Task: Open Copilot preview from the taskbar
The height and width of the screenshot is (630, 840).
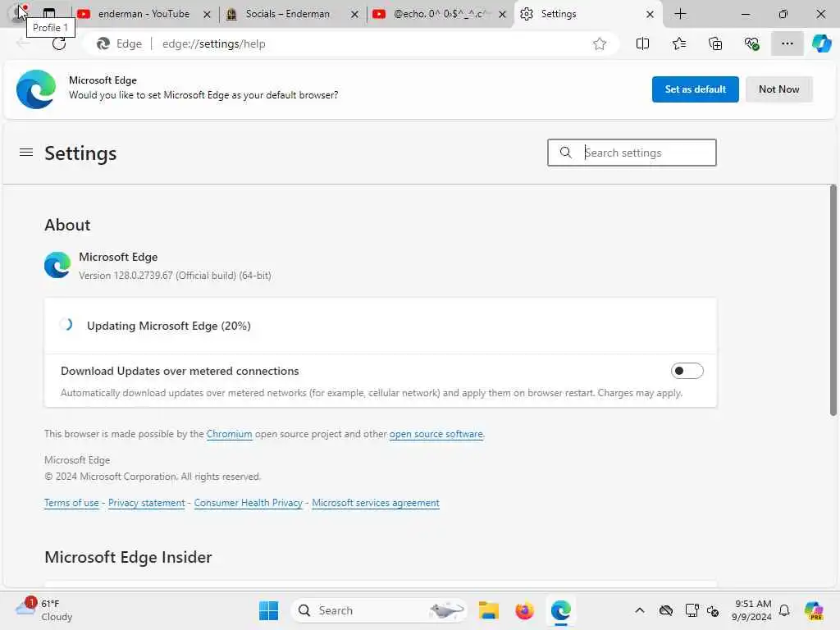Action: point(814,610)
